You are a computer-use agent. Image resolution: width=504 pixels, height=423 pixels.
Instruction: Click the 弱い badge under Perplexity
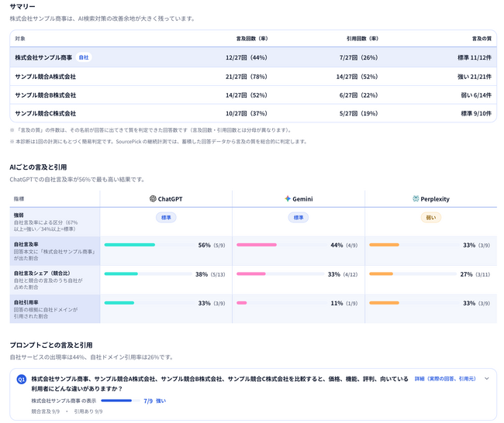tap(430, 218)
